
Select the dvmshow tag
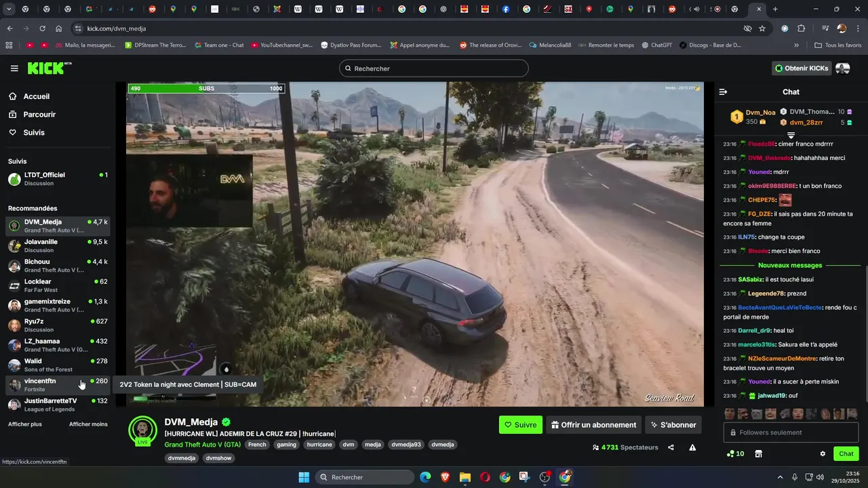pos(218,458)
